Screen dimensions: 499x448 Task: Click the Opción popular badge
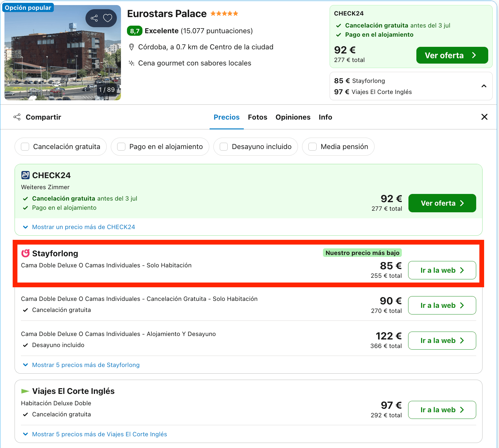point(28,8)
